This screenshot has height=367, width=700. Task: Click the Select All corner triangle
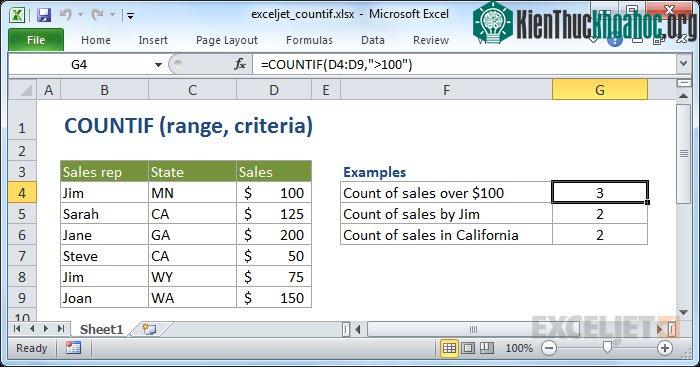22,90
